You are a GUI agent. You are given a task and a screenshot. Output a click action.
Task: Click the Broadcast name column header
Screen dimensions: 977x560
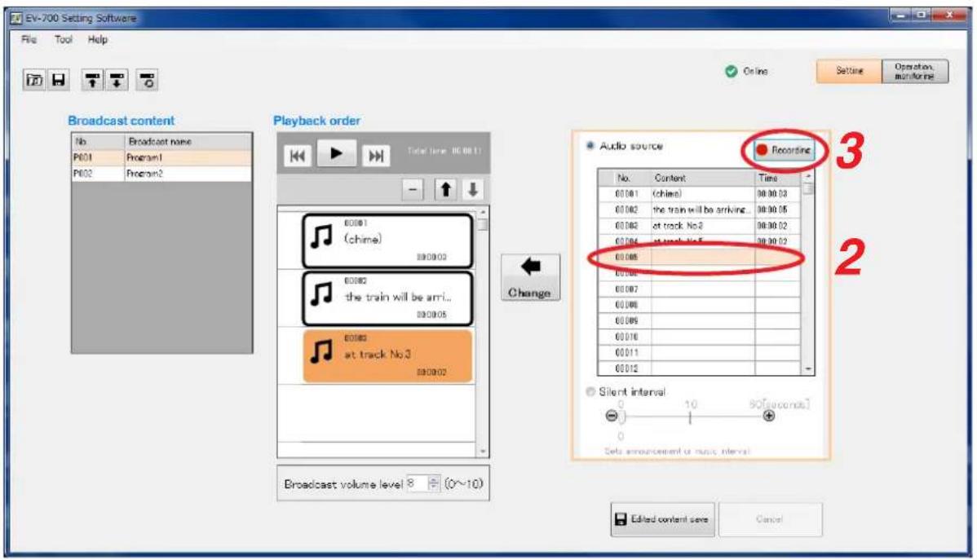pos(188,141)
